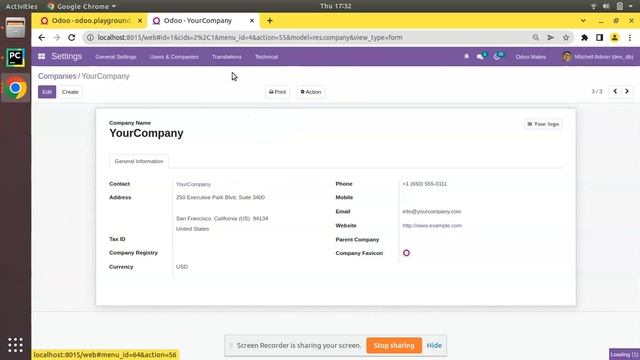Open Chrome extensions puzzle icon

(x=584, y=38)
